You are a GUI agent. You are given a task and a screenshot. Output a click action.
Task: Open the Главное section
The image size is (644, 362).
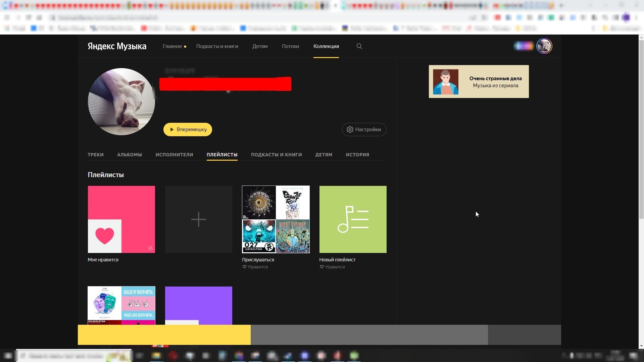point(172,46)
